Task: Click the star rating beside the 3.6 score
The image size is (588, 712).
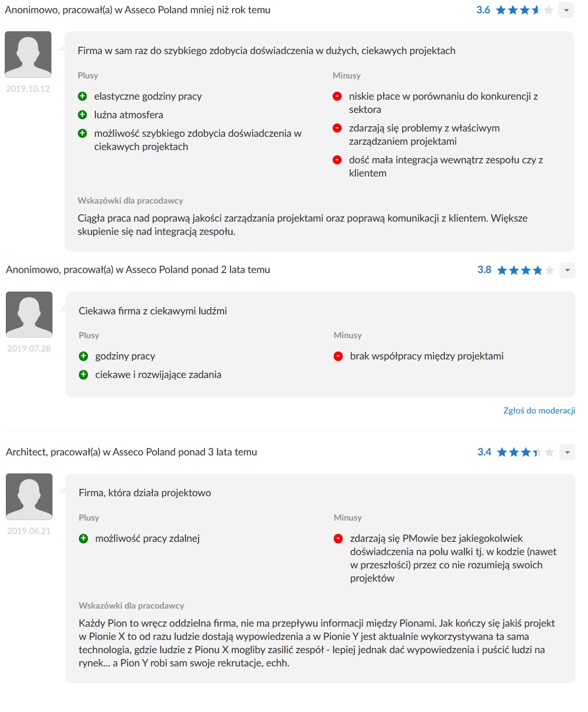Action: pos(524,10)
